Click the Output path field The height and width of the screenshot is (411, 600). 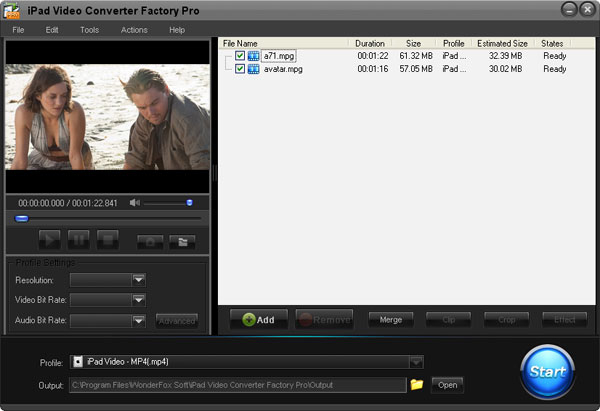coord(237,385)
